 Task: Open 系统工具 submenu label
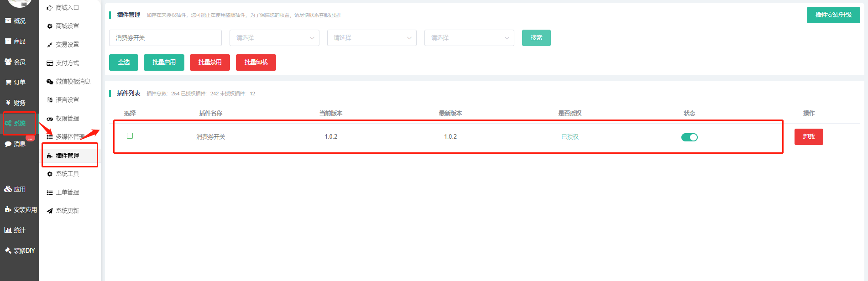67,174
